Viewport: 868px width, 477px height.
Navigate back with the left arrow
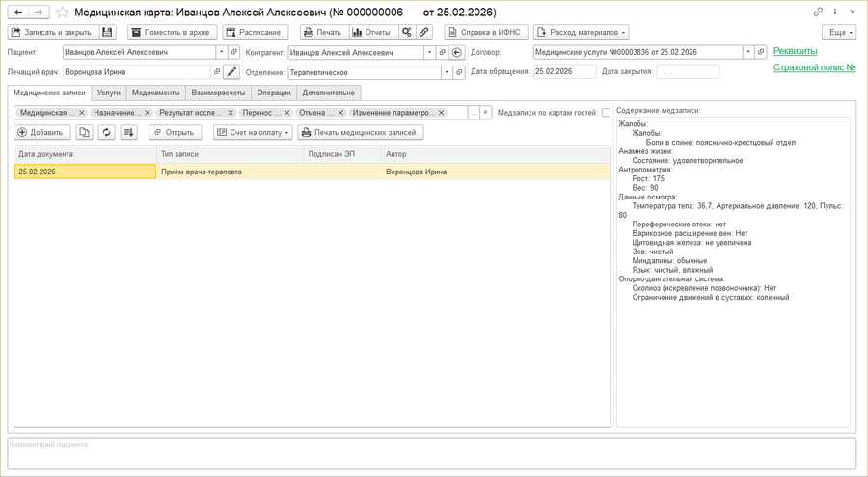[19, 13]
